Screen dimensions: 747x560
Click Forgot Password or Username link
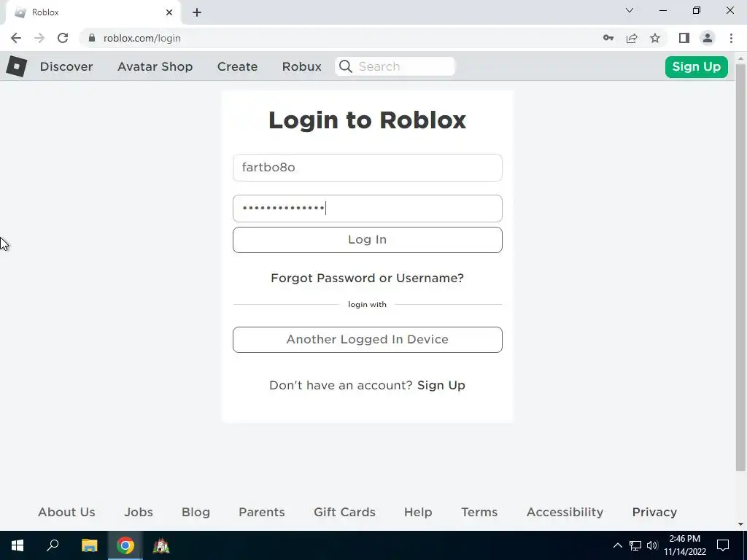pos(368,278)
